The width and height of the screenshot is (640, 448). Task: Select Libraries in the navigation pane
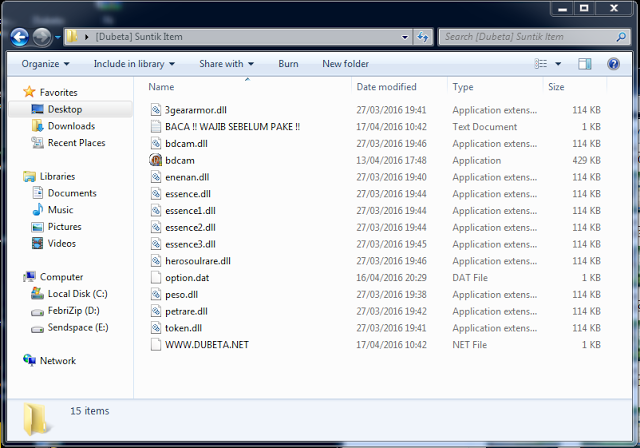58,177
